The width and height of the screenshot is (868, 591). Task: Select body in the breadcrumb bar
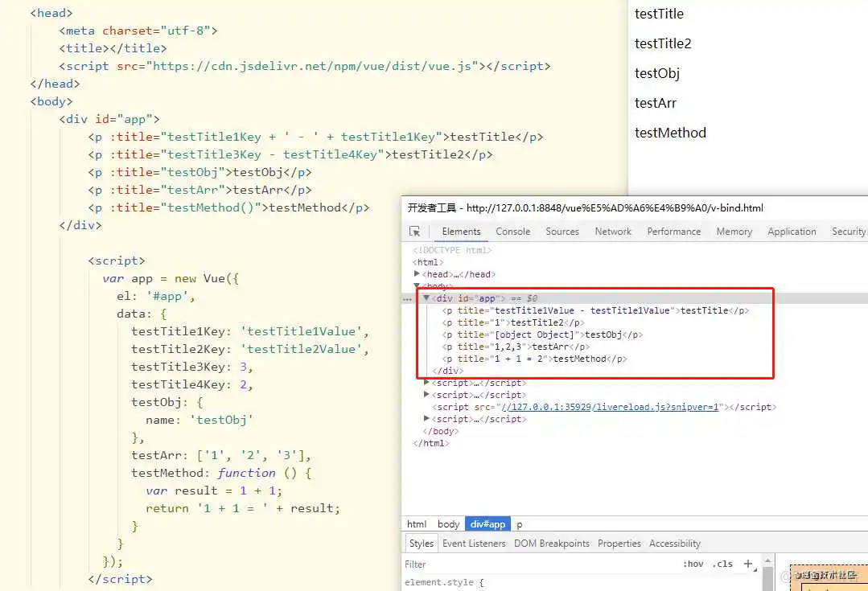point(448,523)
